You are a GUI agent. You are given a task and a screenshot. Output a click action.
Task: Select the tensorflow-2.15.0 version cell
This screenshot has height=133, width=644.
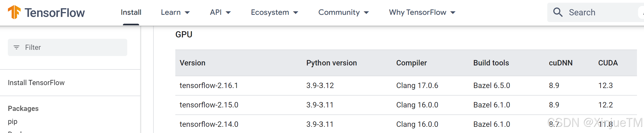click(209, 105)
